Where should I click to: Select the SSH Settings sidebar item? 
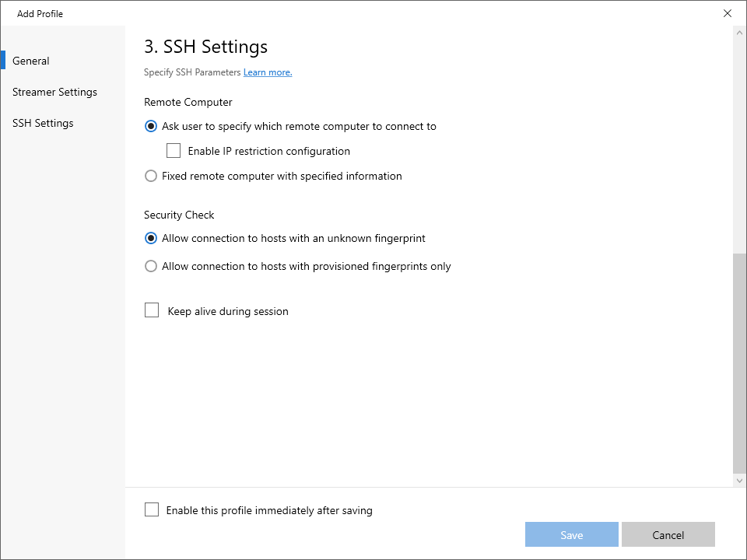pos(43,123)
